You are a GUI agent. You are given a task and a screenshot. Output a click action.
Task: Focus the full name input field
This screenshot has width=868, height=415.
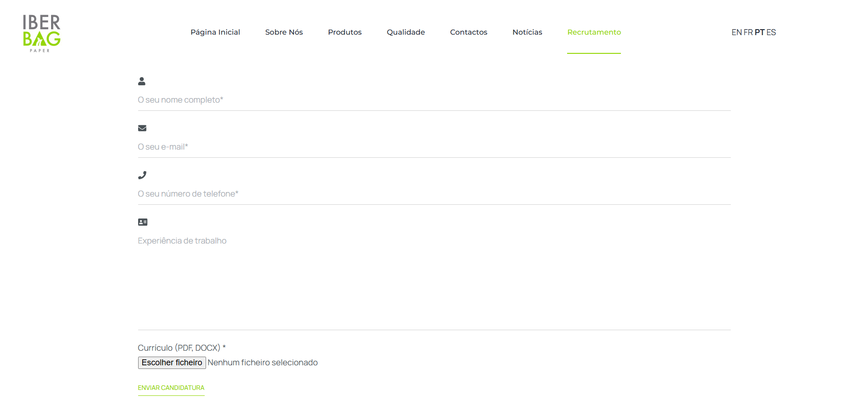click(x=434, y=100)
